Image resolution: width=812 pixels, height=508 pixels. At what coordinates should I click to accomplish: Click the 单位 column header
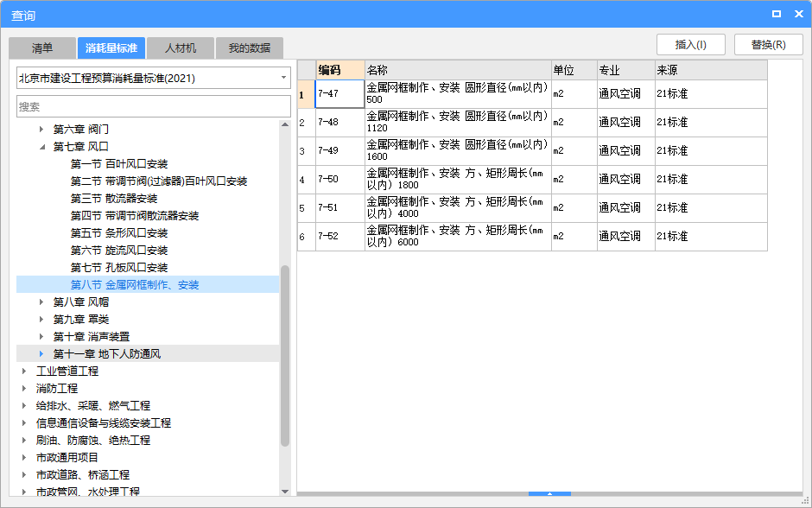(x=574, y=70)
